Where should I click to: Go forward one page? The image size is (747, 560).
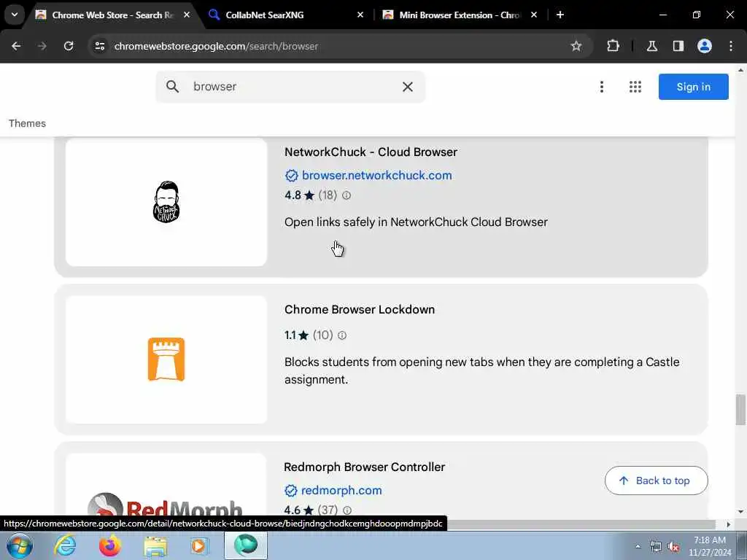click(x=42, y=46)
